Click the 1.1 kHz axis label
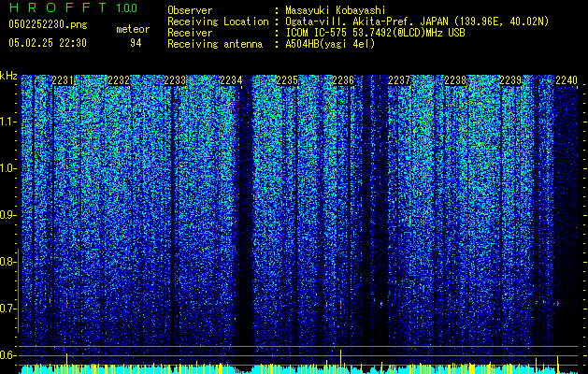This screenshot has height=374, width=588. (7, 122)
